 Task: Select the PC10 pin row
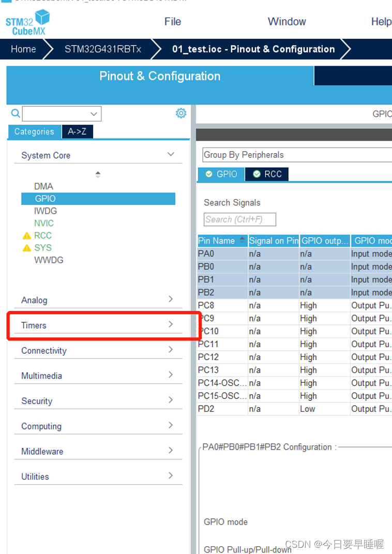coord(295,332)
